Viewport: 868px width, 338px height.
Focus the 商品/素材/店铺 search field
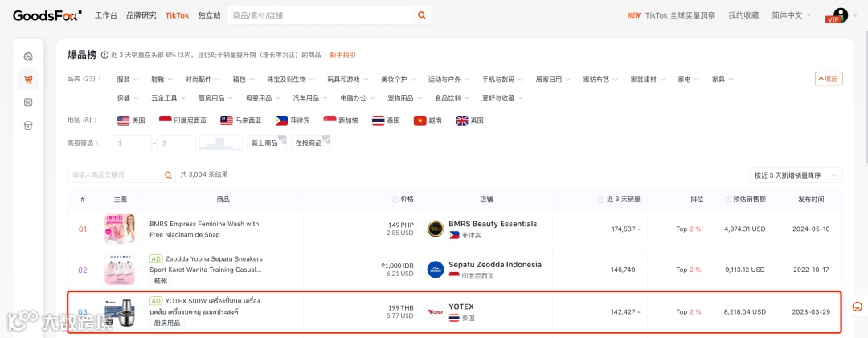318,15
